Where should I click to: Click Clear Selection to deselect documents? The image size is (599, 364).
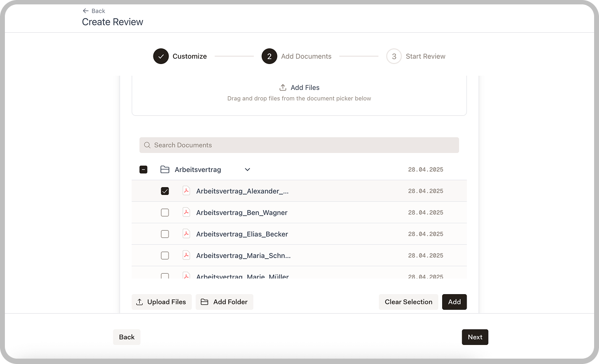408,302
